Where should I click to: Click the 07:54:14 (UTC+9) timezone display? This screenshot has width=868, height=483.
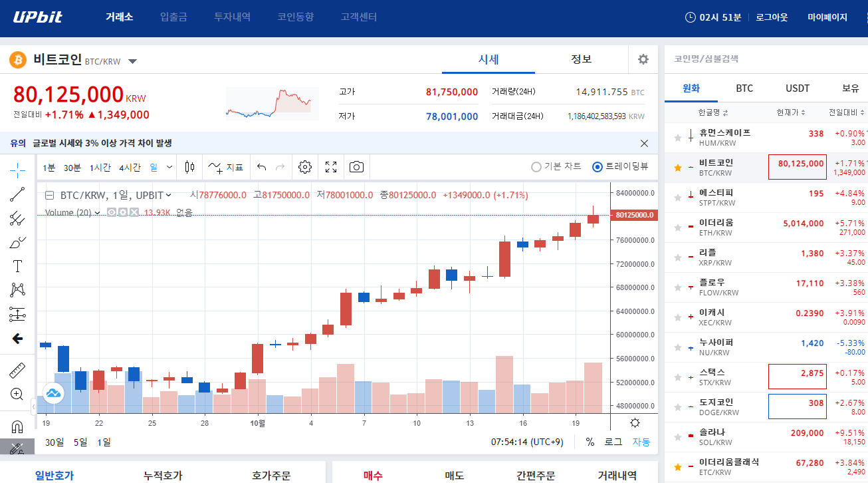528,442
